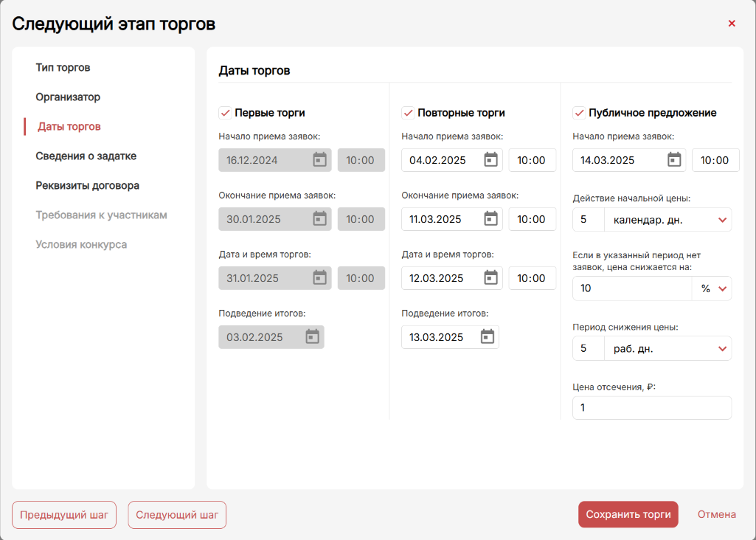
Task: Open the % price reduction unit dropdown
Action: (712, 288)
